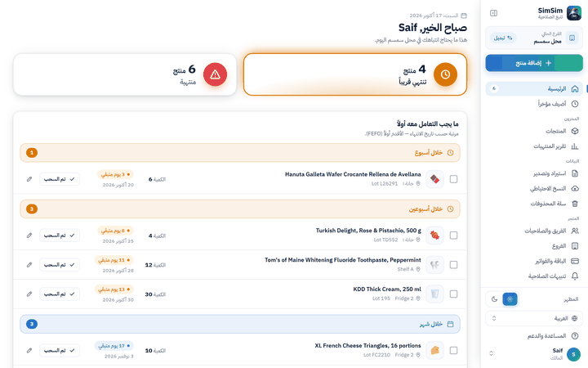Click the Lot L26291 label
This screenshot has height=368, width=588.
click(385, 184)
